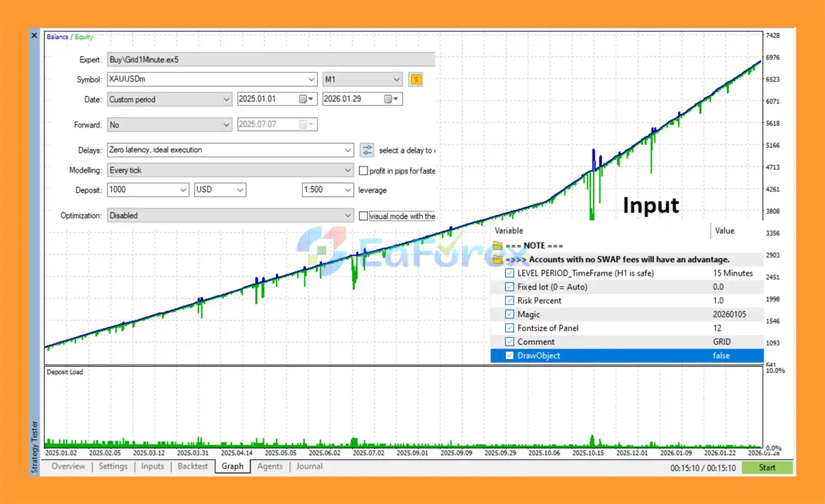Screen dimensions: 825x504
Task: Enable profit in pips checkbox
Action: (x=364, y=171)
